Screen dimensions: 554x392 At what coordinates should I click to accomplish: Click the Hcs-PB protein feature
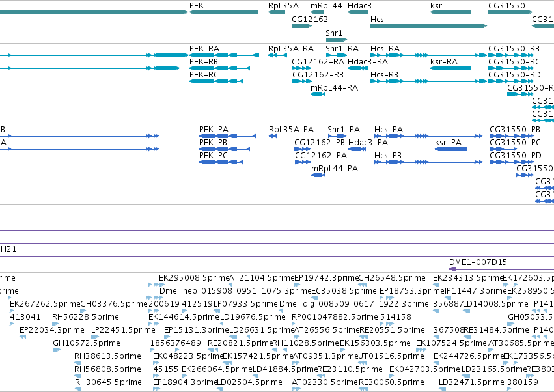428,162
